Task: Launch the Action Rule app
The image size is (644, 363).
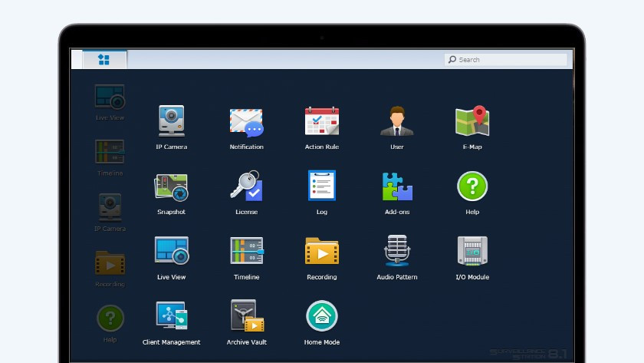Action: click(321, 122)
